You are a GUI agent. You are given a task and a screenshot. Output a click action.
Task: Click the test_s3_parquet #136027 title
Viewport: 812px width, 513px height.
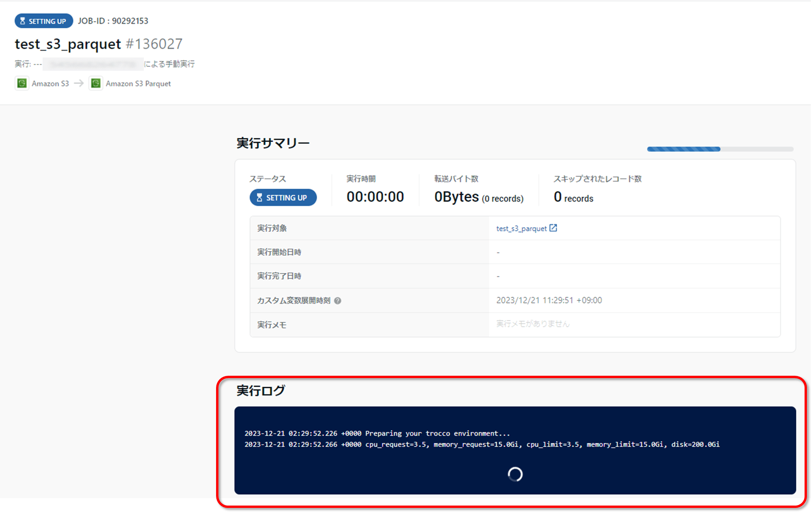[x=98, y=44]
